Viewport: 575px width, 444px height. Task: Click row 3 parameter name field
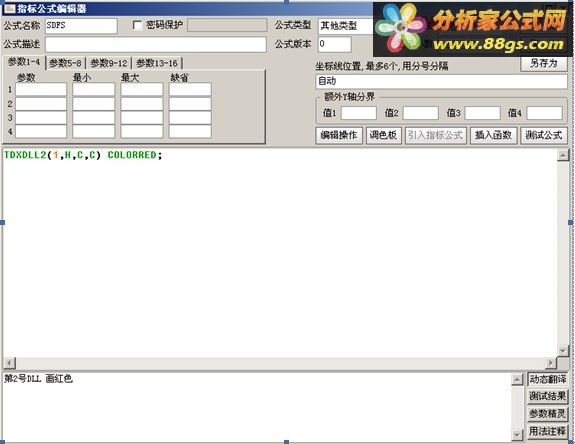pos(41,118)
